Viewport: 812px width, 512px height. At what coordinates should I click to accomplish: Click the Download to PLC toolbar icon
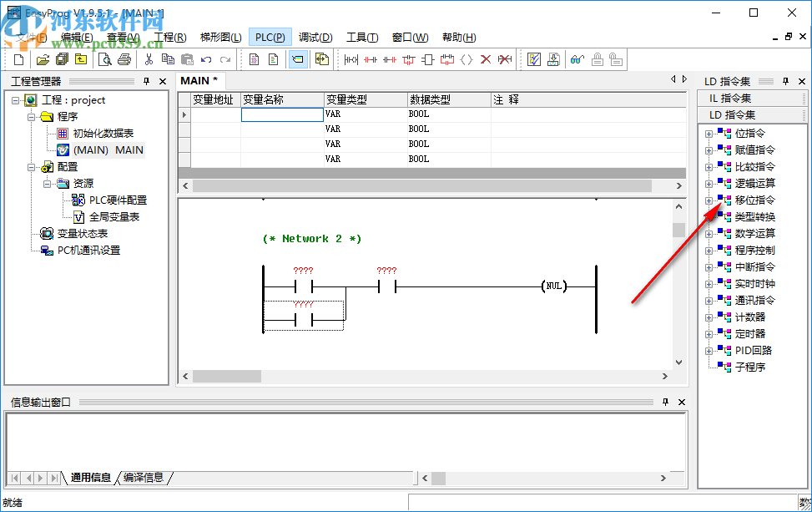553,59
